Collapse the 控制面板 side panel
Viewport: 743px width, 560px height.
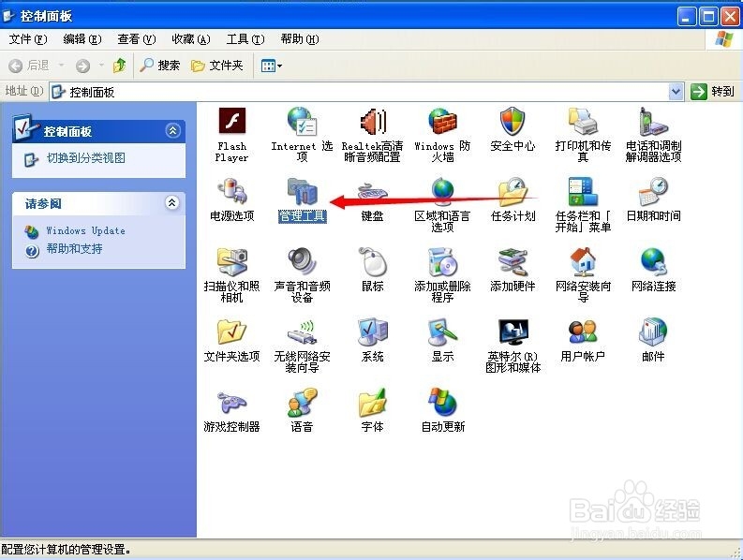click(173, 131)
